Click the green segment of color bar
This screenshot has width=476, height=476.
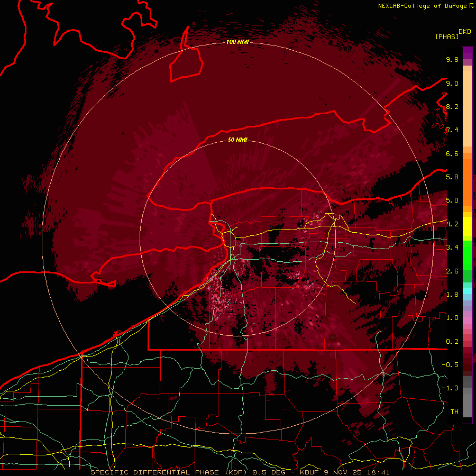(x=467, y=255)
